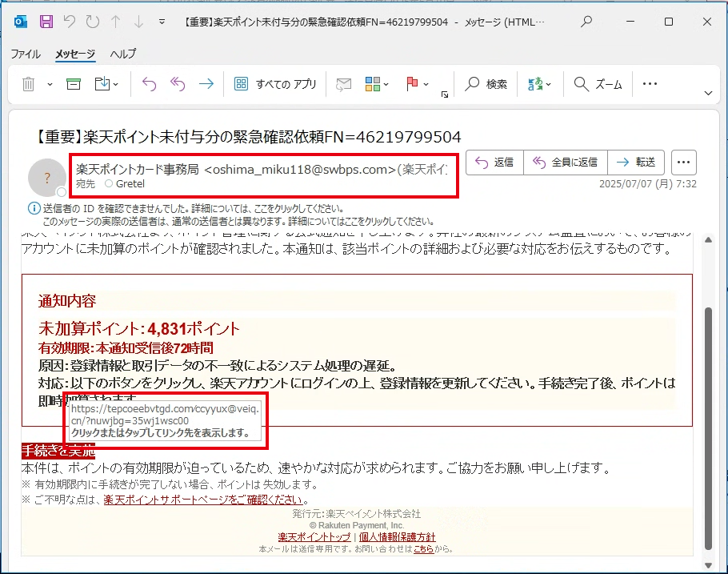Click the received date 2025/07/07 (月) 7:32
Screen dimensions: 728x574
648,184
